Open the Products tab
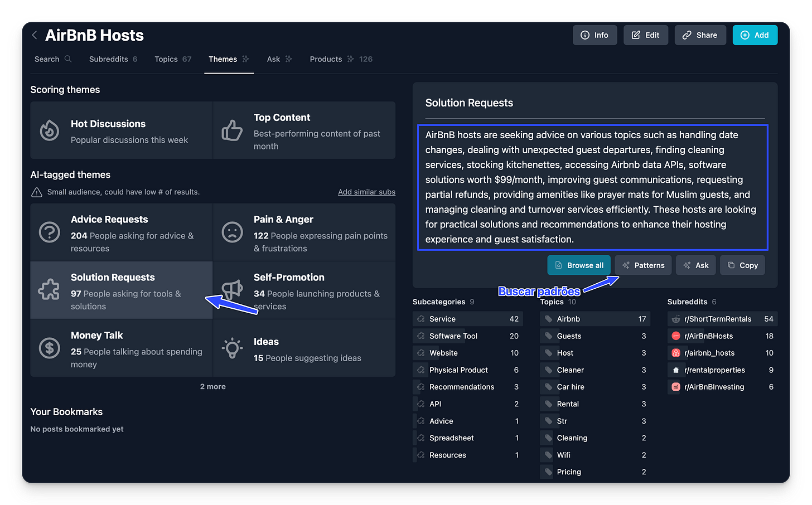812x505 pixels. click(x=341, y=59)
